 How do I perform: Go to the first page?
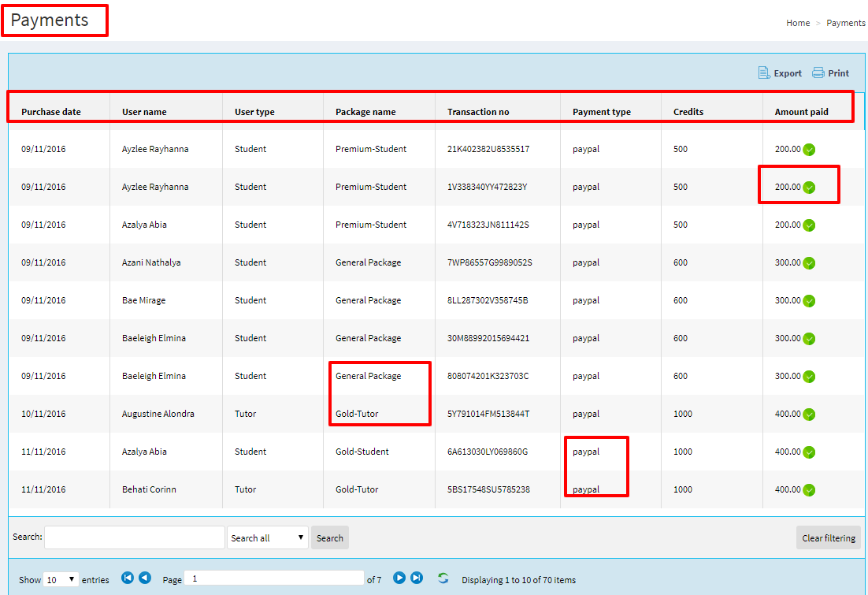click(x=128, y=578)
